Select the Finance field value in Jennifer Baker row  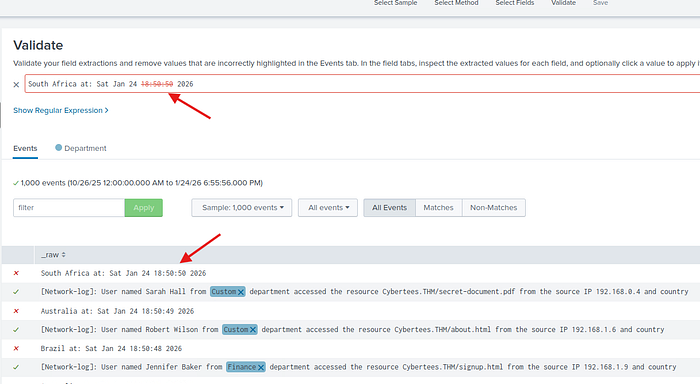[242, 367]
